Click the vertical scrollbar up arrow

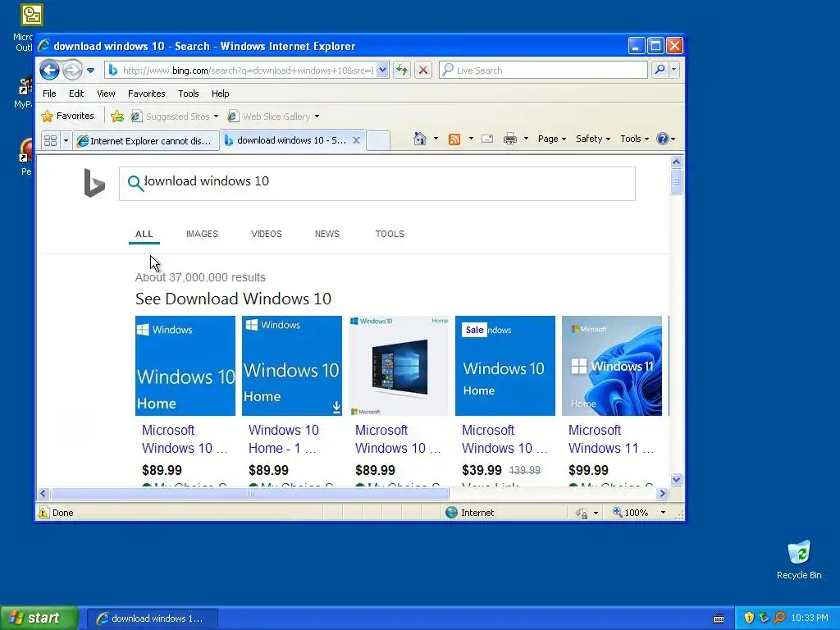[676, 162]
